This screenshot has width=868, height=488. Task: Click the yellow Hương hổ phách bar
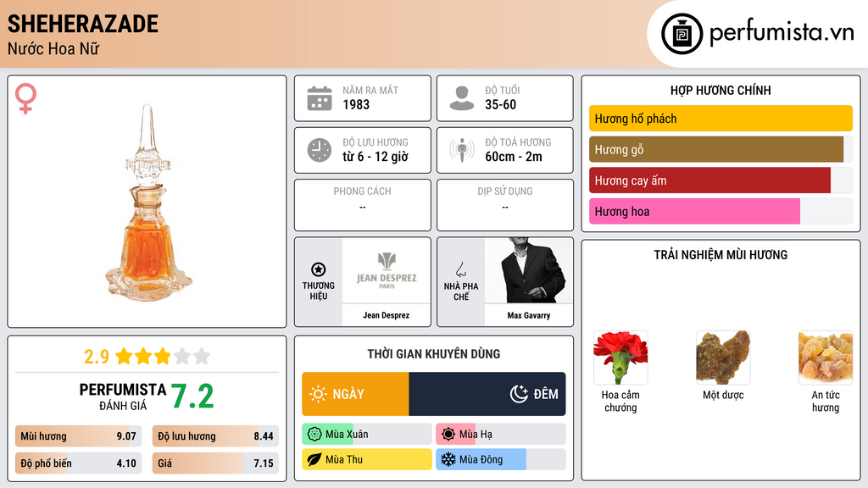coord(721,119)
